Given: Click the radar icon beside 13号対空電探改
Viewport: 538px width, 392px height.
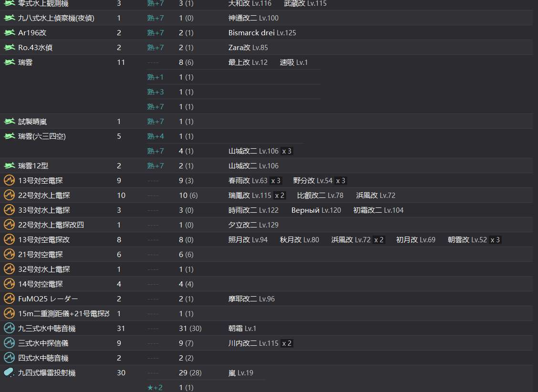Looking at the screenshot, I should pyautogui.click(x=9, y=239).
